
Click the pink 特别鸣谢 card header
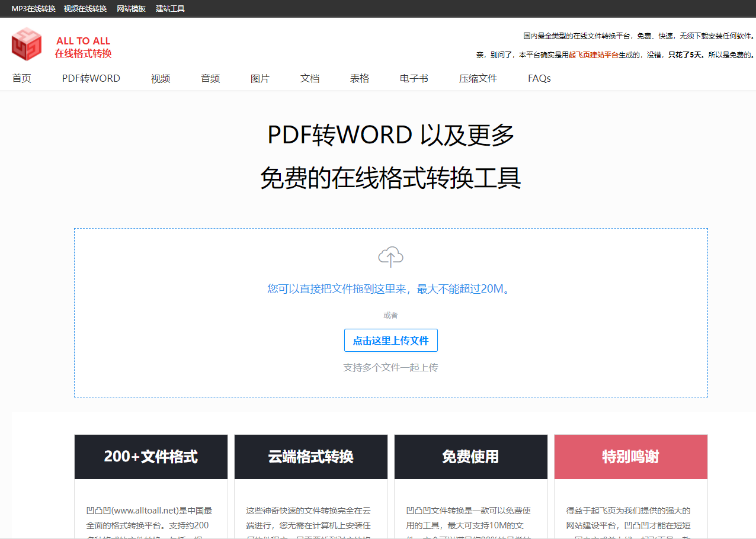[x=631, y=457]
